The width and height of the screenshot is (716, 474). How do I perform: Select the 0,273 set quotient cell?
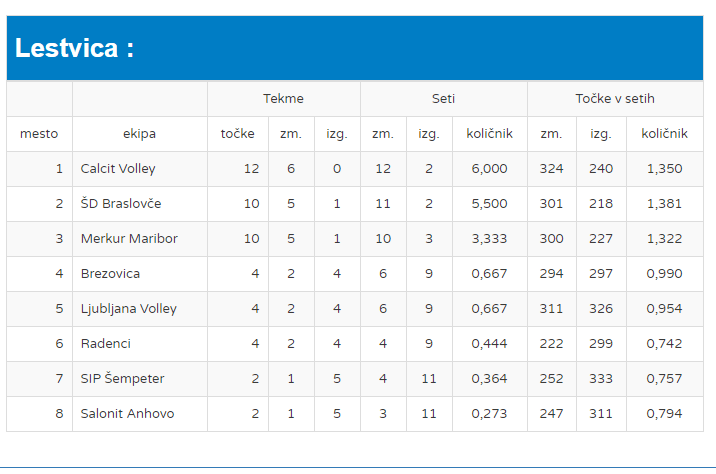(x=489, y=413)
